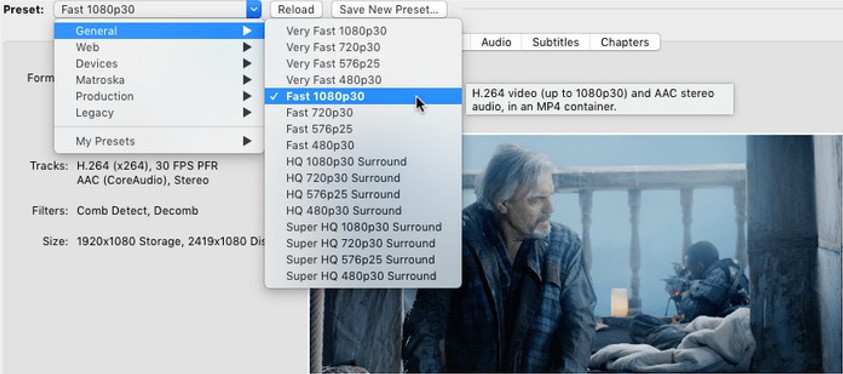Screen dimensions: 843x374
Task: Open the Preset dropdown showing Fast 1080p30
Action: (158, 9)
